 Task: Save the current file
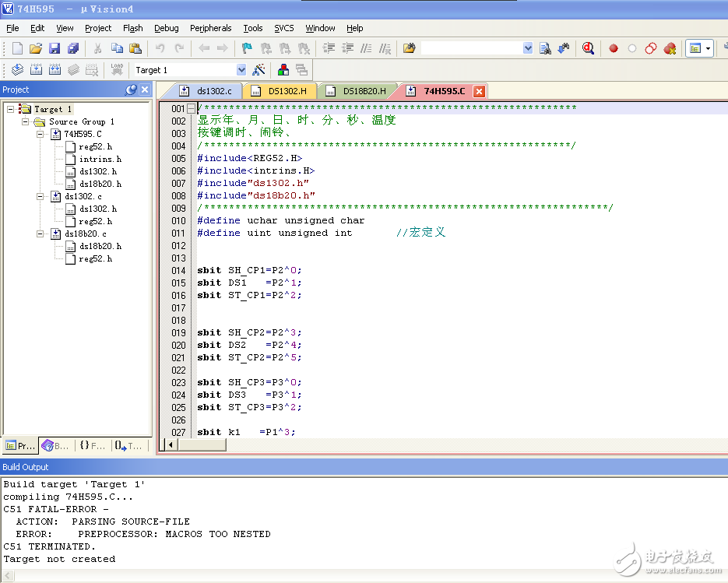pos(55,48)
